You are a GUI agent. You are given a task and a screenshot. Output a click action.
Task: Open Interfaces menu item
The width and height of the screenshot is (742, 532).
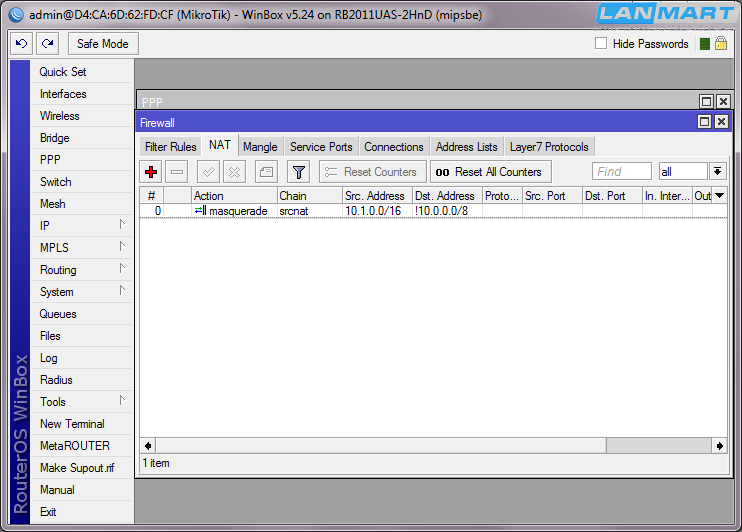click(x=81, y=94)
